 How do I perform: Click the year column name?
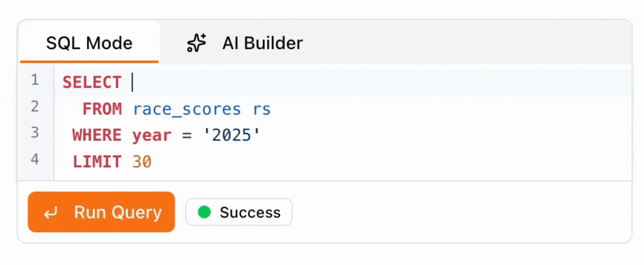tap(152, 135)
